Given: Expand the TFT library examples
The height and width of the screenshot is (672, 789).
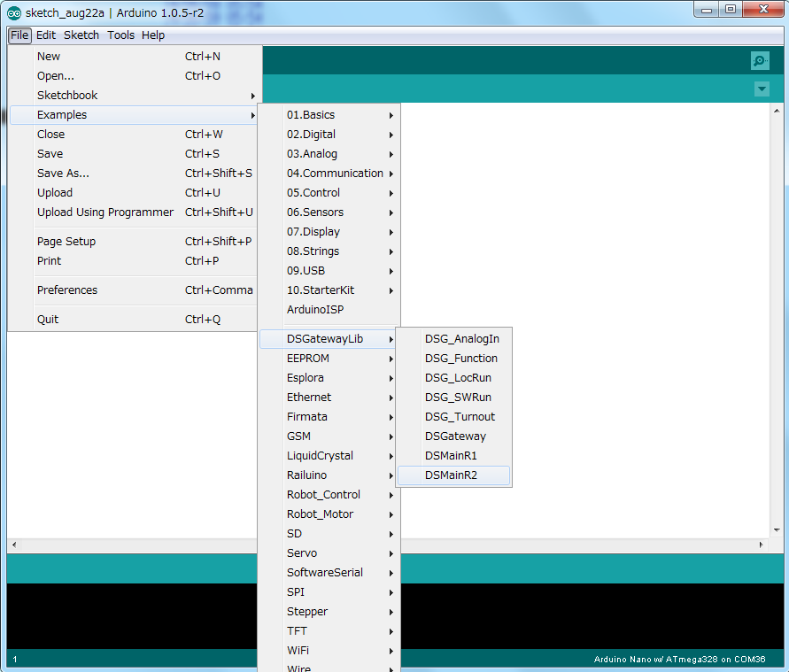Looking at the screenshot, I should (329, 630).
